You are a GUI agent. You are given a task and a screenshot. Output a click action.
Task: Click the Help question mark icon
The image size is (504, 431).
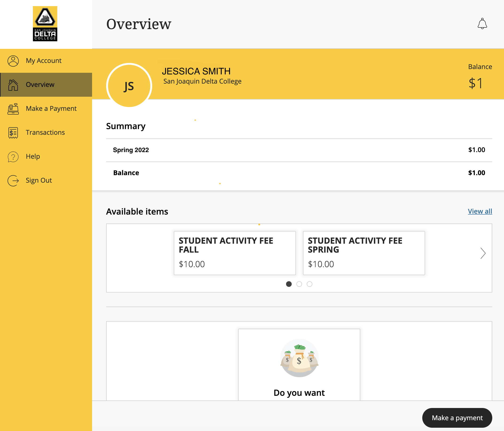[x=13, y=157]
